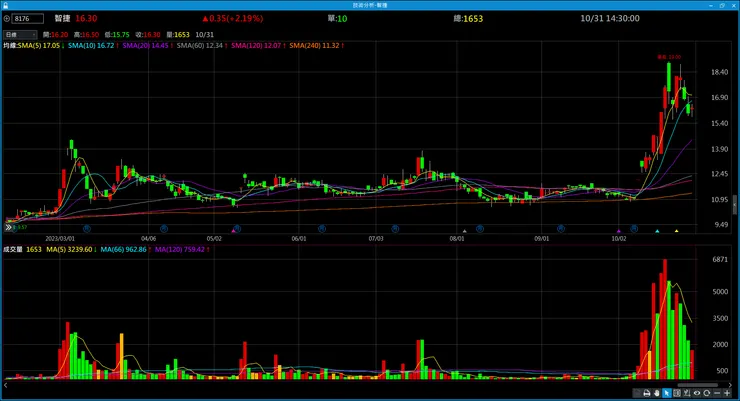
Task: Toggle the eye visibility icon
Action: click(x=697, y=393)
